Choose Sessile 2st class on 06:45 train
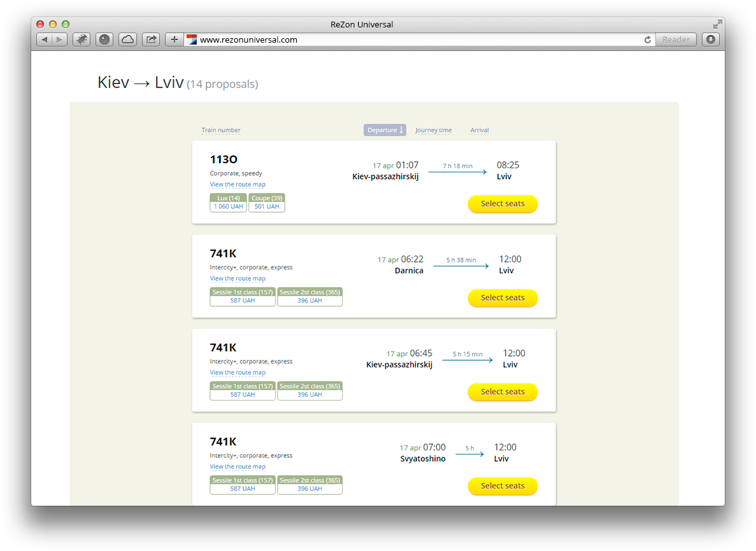Image resolution: width=756 pixels, height=551 pixels. coord(310,390)
